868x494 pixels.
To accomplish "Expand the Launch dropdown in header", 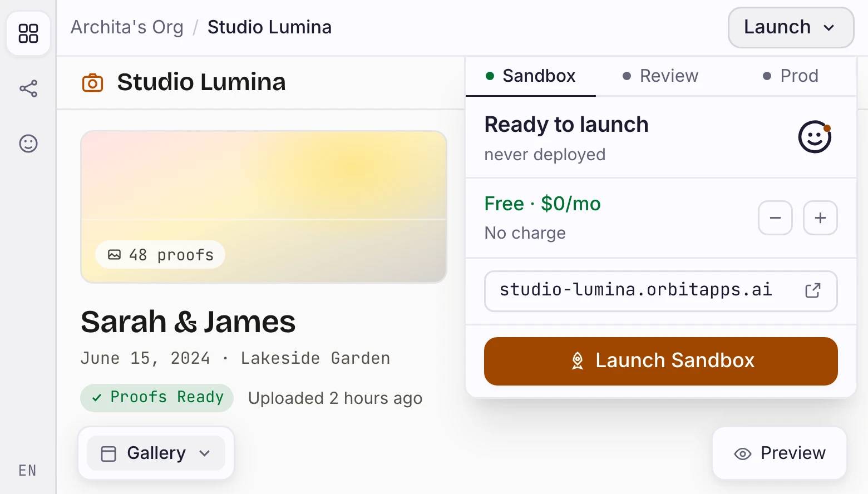I will pos(791,27).
